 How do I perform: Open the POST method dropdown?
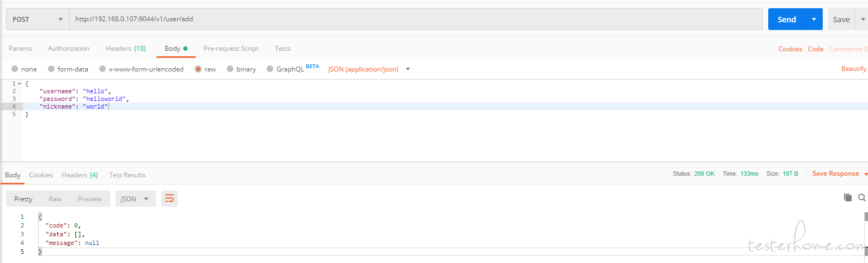click(38, 19)
